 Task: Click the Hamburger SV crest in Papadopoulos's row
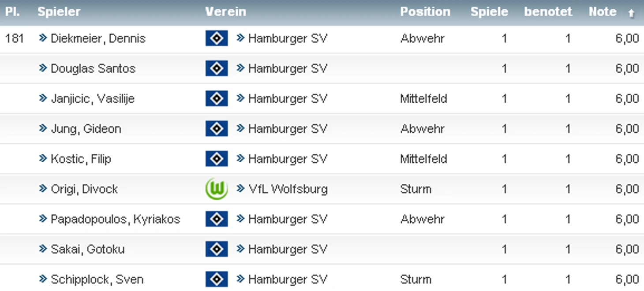[217, 219]
